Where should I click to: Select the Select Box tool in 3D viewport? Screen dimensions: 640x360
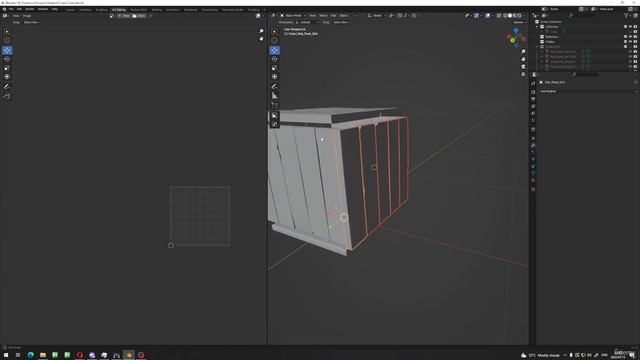pyautogui.click(x=275, y=31)
